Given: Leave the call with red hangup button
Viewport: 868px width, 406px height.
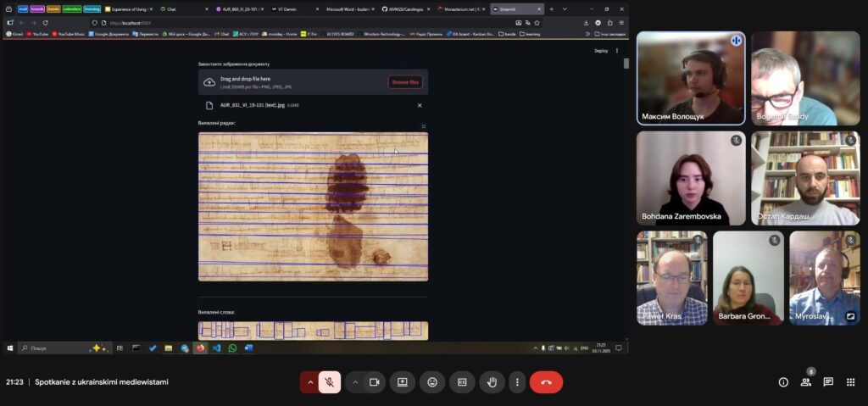Looking at the screenshot, I should click(546, 382).
